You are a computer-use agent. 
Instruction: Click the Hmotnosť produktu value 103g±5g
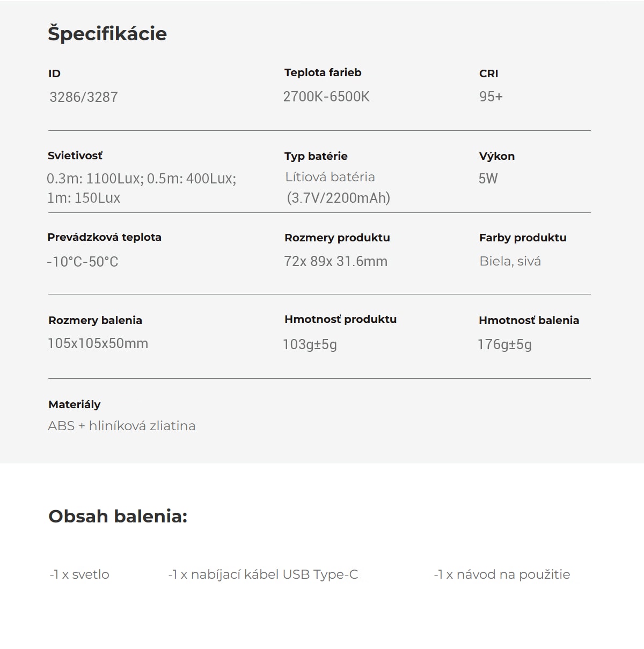(x=310, y=344)
